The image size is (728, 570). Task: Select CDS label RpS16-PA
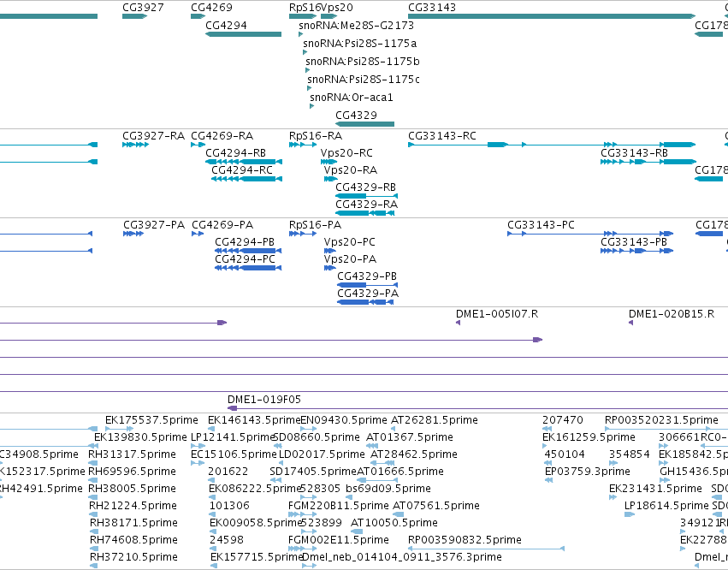[316, 225]
